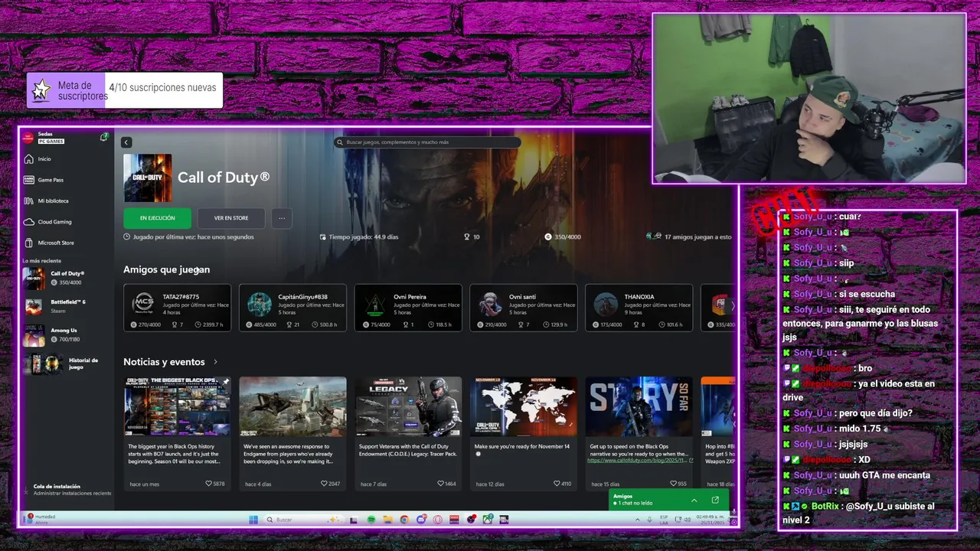This screenshot has width=980, height=551.
Task: Click the 350/4000 gamerscore indicator
Action: tap(563, 237)
